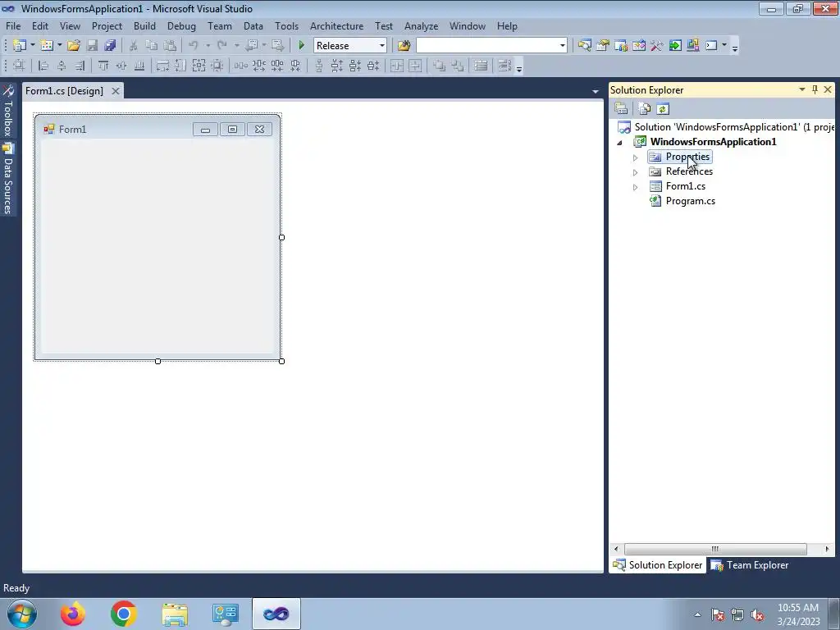Click the Find in Files binoculars icon
This screenshot has width=840, height=630.
click(x=404, y=46)
